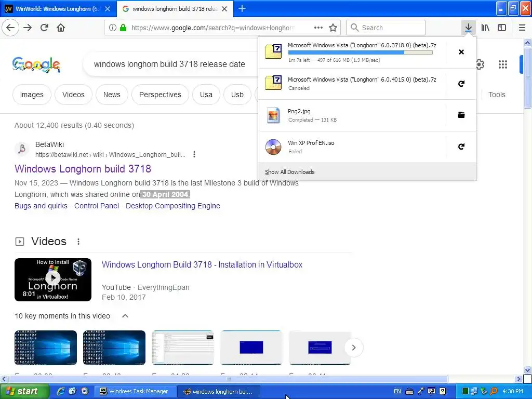Go forward one page with the arrow
The width and height of the screenshot is (532, 399).
(28, 28)
